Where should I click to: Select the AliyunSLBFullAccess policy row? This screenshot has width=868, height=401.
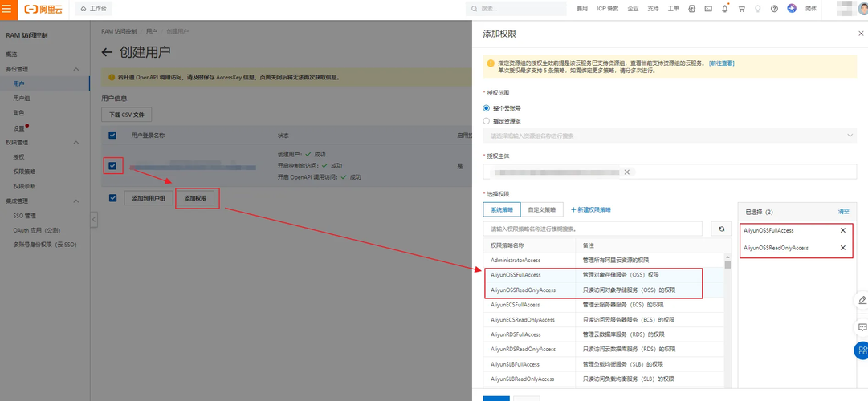coord(604,364)
